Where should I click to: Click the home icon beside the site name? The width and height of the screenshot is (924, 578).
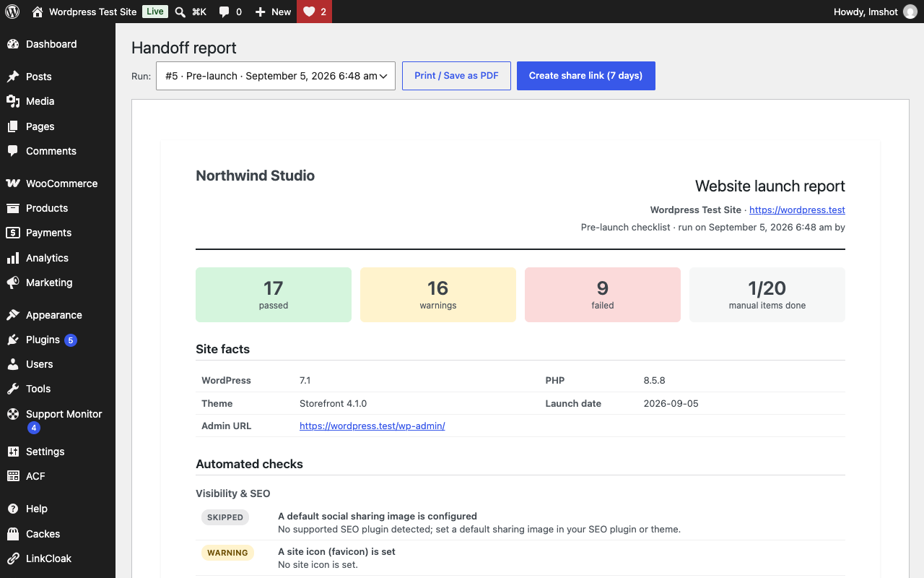(38, 12)
